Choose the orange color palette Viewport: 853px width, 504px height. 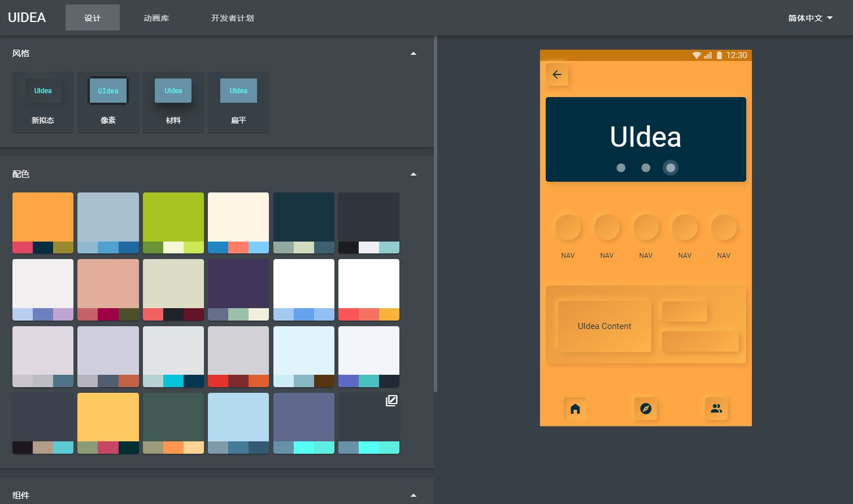43,223
